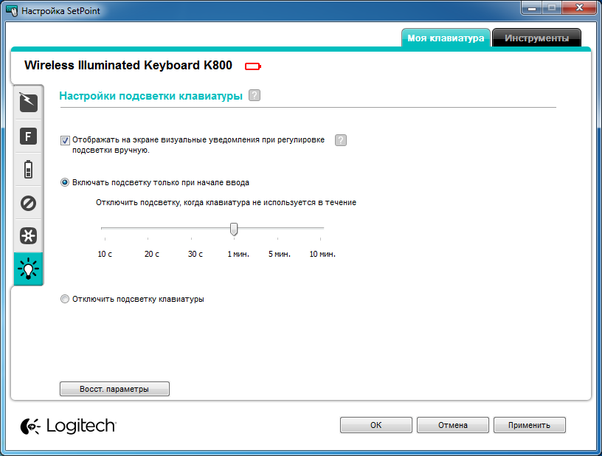Close the SetPoint settings window
602x456 pixels.
[579, 8]
